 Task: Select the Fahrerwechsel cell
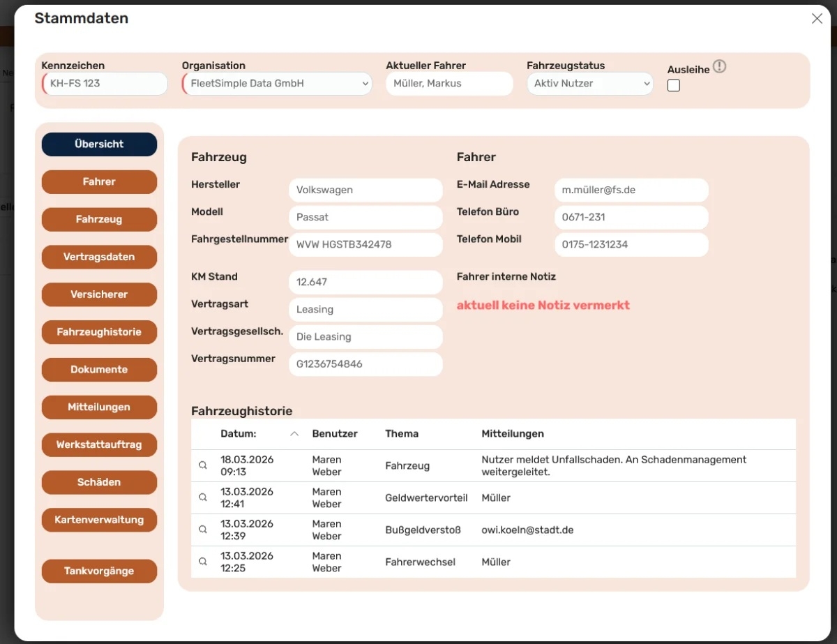click(x=420, y=562)
